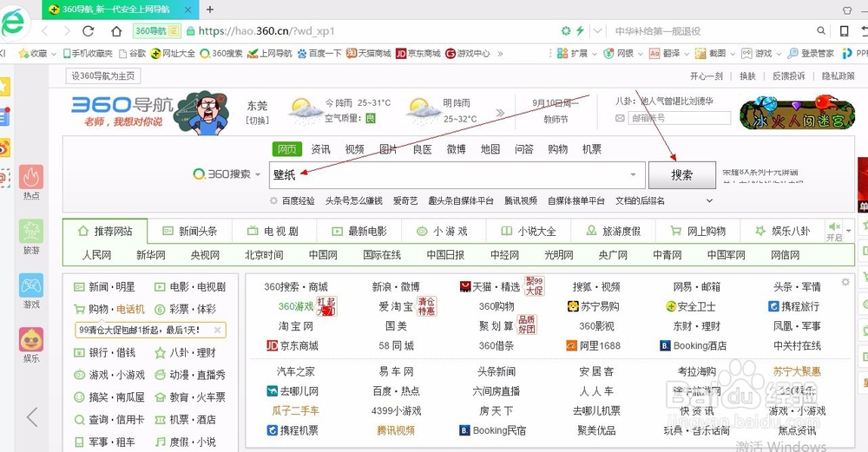This screenshot has width=868, height=452.
Task: Select the 资讯 search tab
Action: [320, 149]
